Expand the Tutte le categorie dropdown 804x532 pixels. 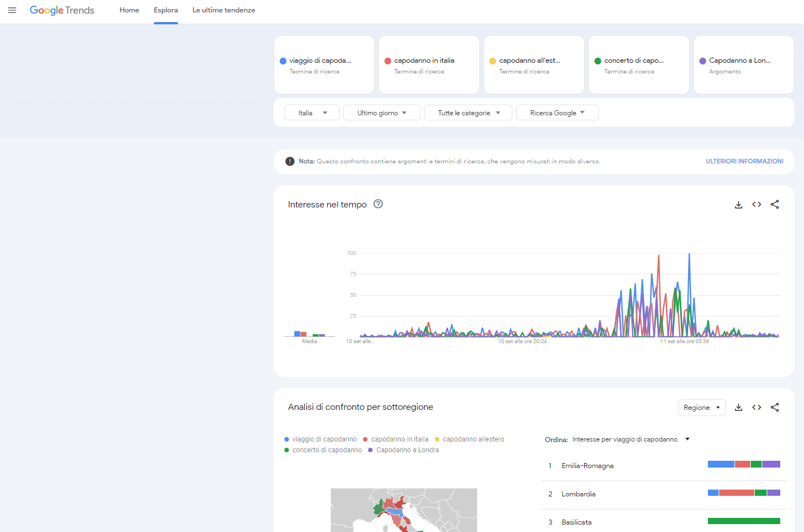[x=468, y=113]
